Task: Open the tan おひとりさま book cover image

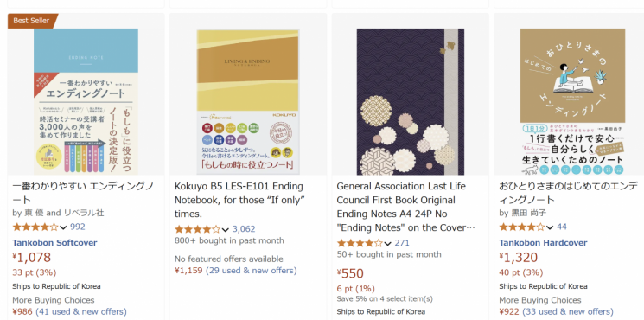Action: click(572, 101)
